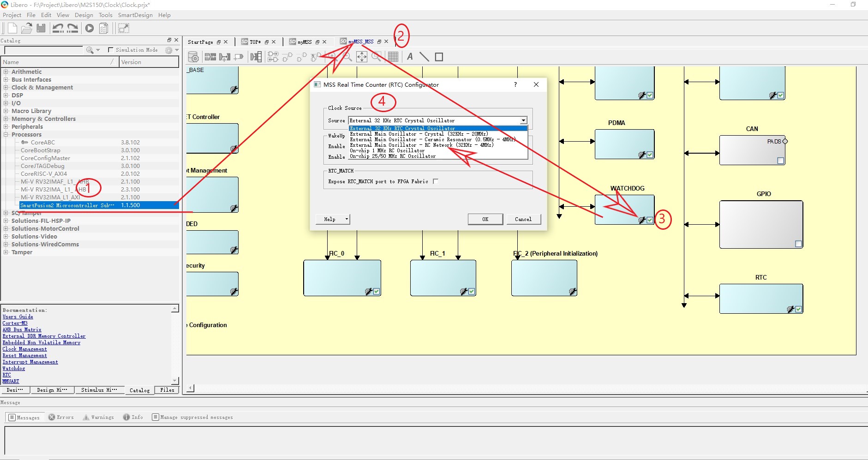Enable Simulation Mode in the Catalog panel
This screenshot has width=868, height=460.
(110, 50)
